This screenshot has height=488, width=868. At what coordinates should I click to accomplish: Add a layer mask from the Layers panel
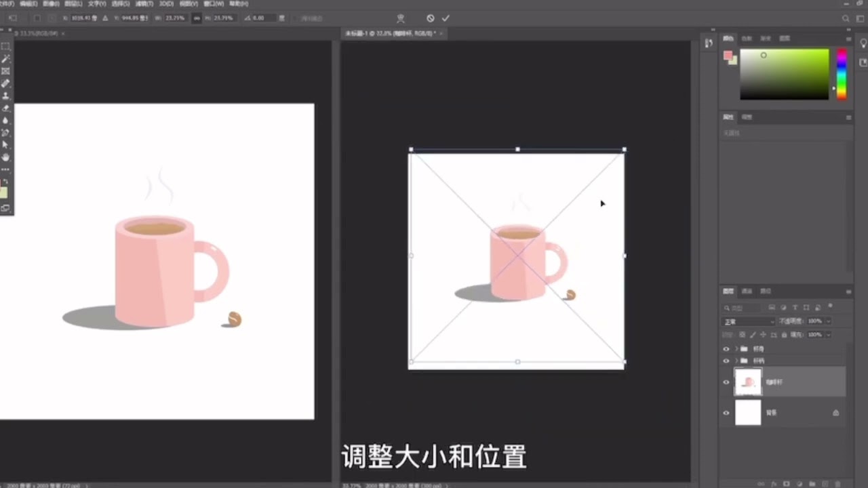pos(786,484)
